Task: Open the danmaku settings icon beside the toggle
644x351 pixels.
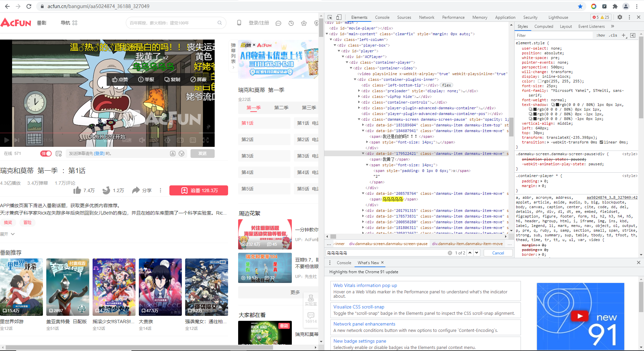Action: coord(59,154)
